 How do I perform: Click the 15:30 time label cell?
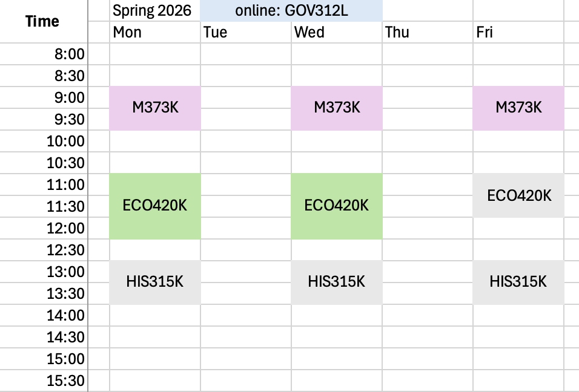66,381
